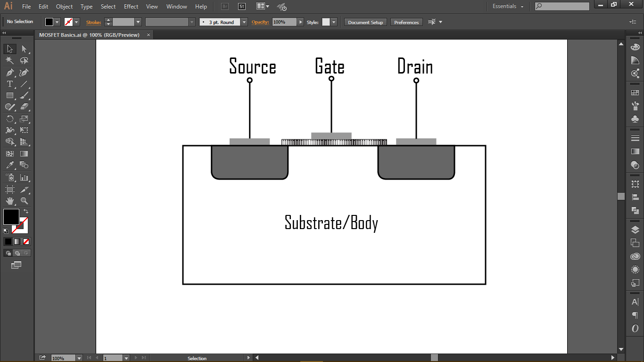
Task: Select the Magic Wand tool
Action: click(10, 61)
